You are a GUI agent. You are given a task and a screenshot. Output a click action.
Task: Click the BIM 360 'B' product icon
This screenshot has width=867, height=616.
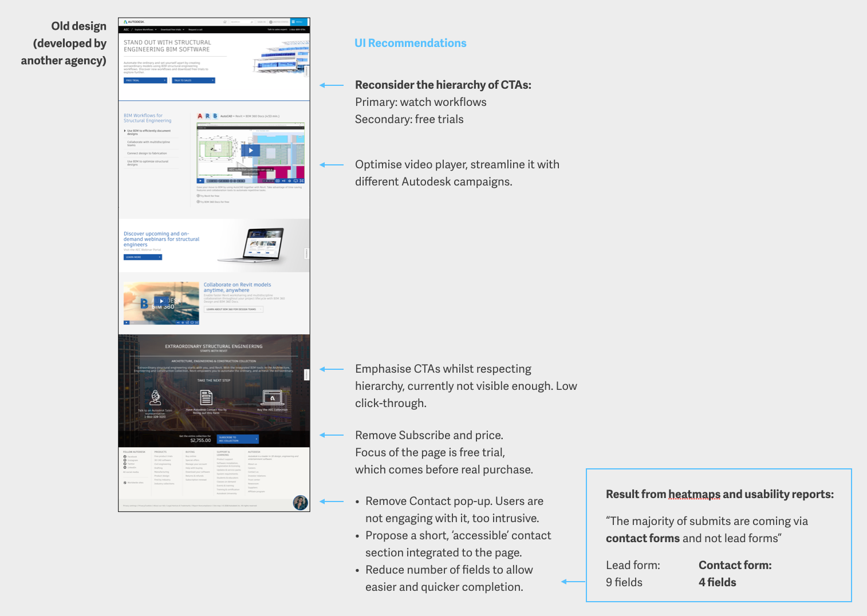point(215,116)
